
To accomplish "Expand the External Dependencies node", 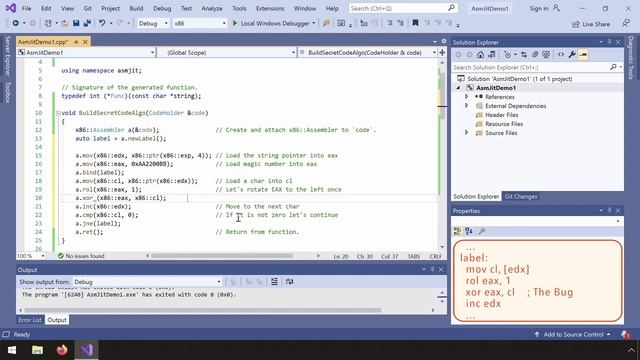I will click(467, 106).
